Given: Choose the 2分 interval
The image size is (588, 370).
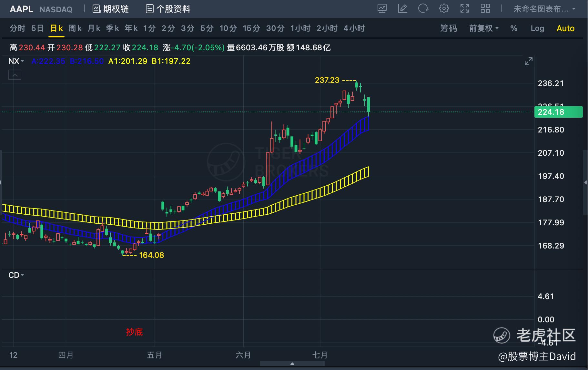Looking at the screenshot, I should pos(168,28).
